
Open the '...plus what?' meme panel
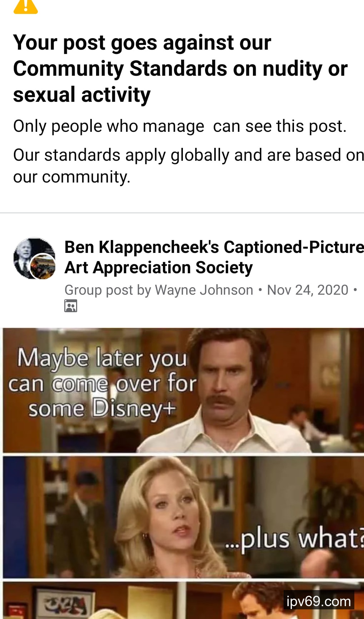click(183, 517)
